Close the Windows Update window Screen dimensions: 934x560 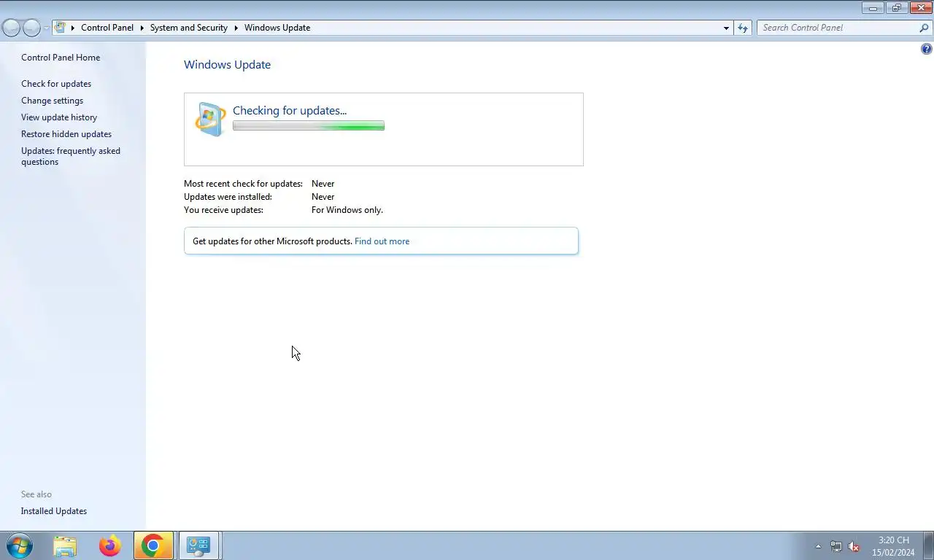tap(920, 8)
